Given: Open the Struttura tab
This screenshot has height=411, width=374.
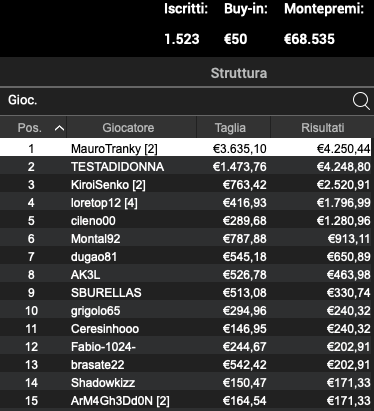Looking at the screenshot, I should point(239,73).
